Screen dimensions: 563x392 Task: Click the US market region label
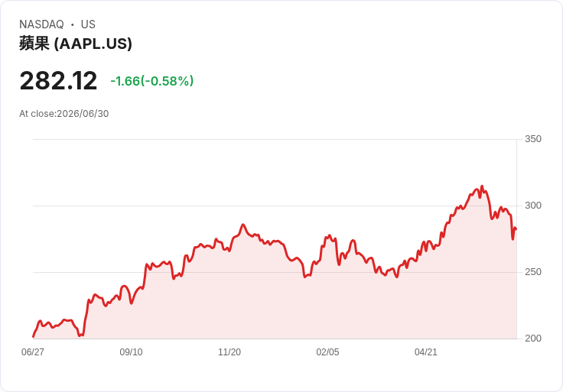[88, 24]
